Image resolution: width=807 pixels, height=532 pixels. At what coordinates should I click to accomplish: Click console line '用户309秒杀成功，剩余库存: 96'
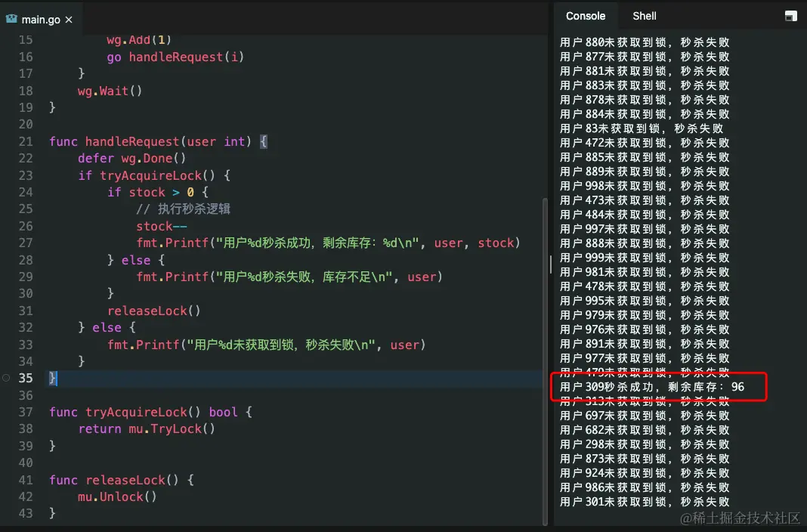(652, 387)
